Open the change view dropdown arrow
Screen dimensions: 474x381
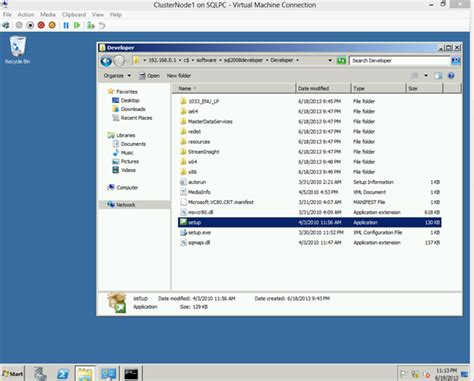(426, 76)
